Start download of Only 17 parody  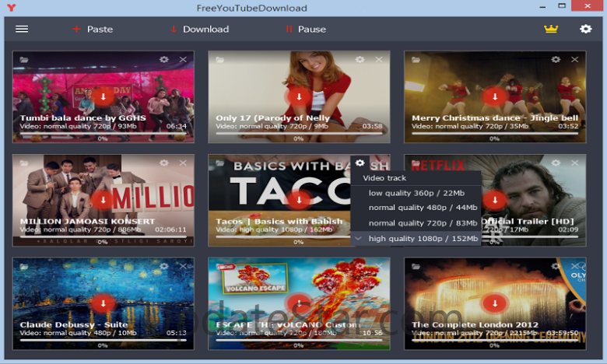(x=299, y=96)
